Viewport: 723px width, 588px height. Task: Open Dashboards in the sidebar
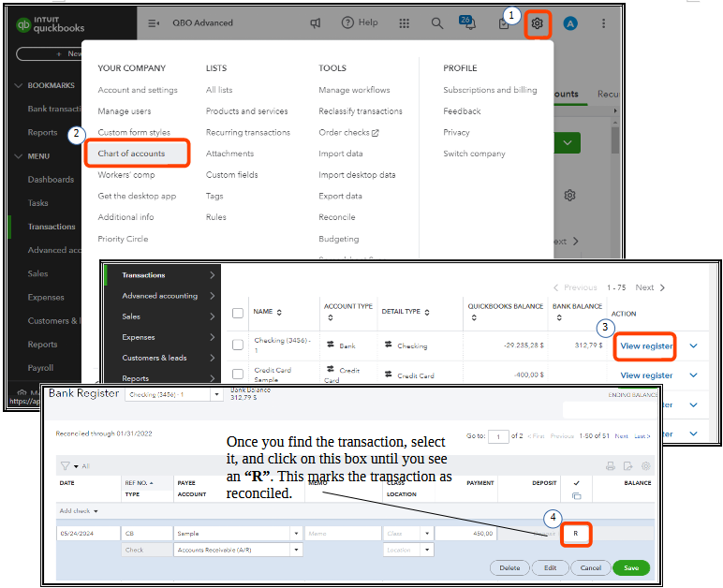coord(51,179)
